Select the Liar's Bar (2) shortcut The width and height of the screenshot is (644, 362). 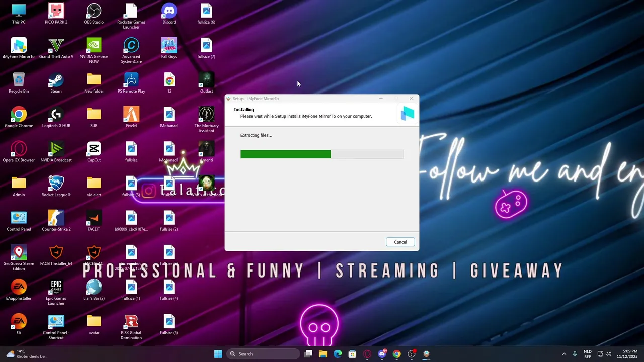(x=94, y=291)
